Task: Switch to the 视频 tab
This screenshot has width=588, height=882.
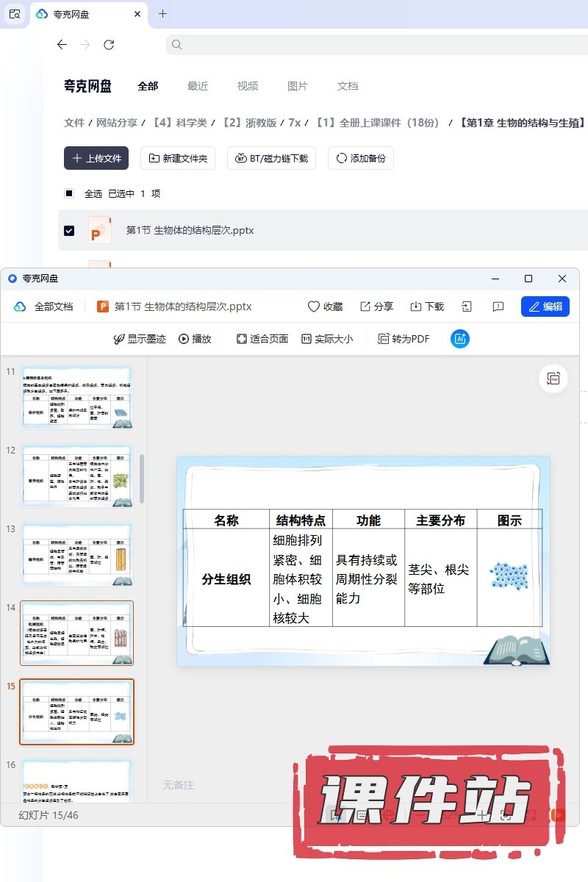Action: pyautogui.click(x=248, y=86)
